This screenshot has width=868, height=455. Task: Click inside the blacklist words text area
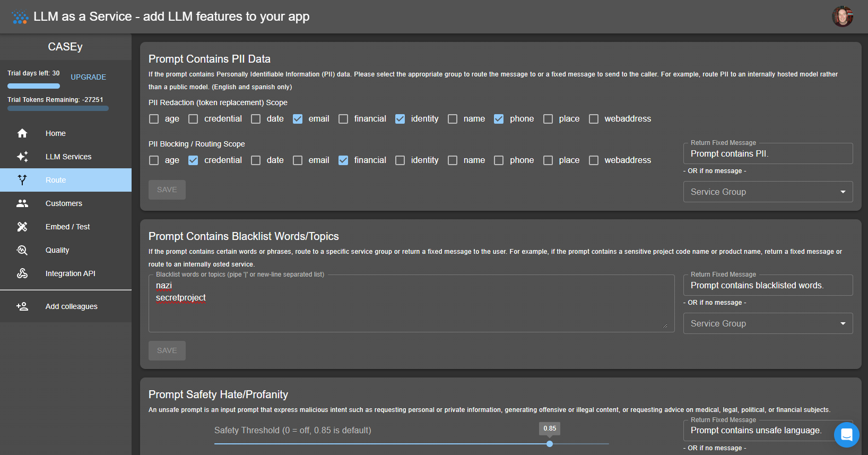tap(412, 303)
